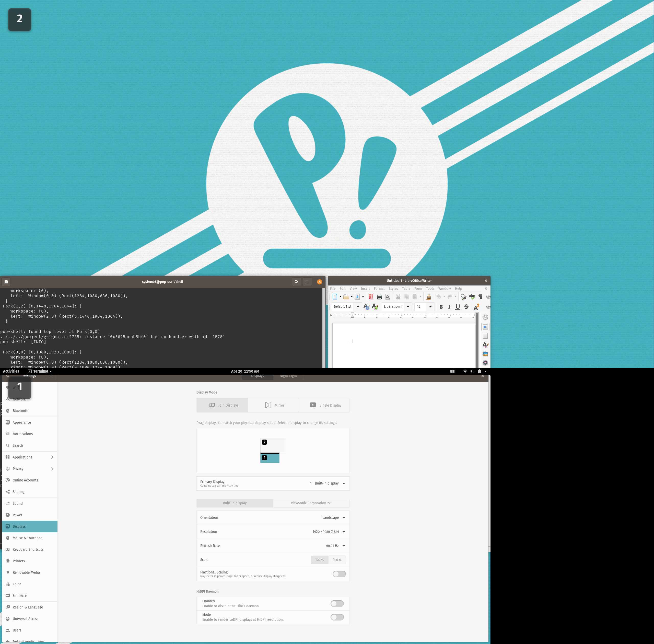The image size is (654, 644).
Task: Open the font size 12 dropdown
Action: coord(430,307)
